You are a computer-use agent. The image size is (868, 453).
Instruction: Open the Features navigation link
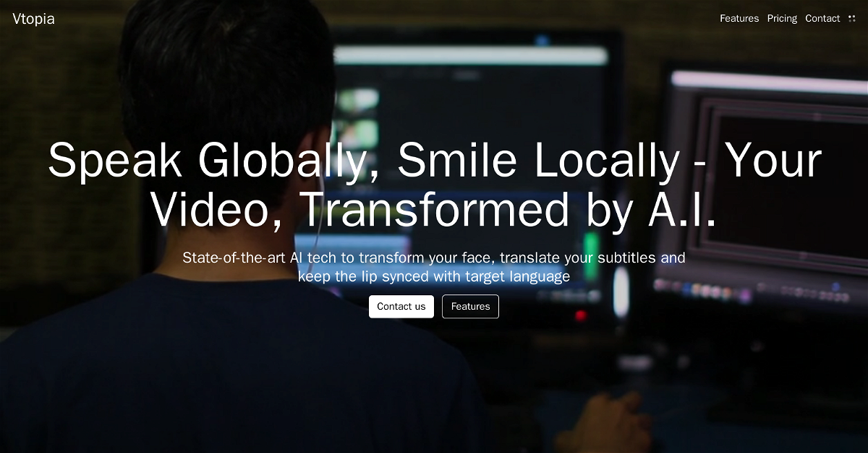click(739, 19)
